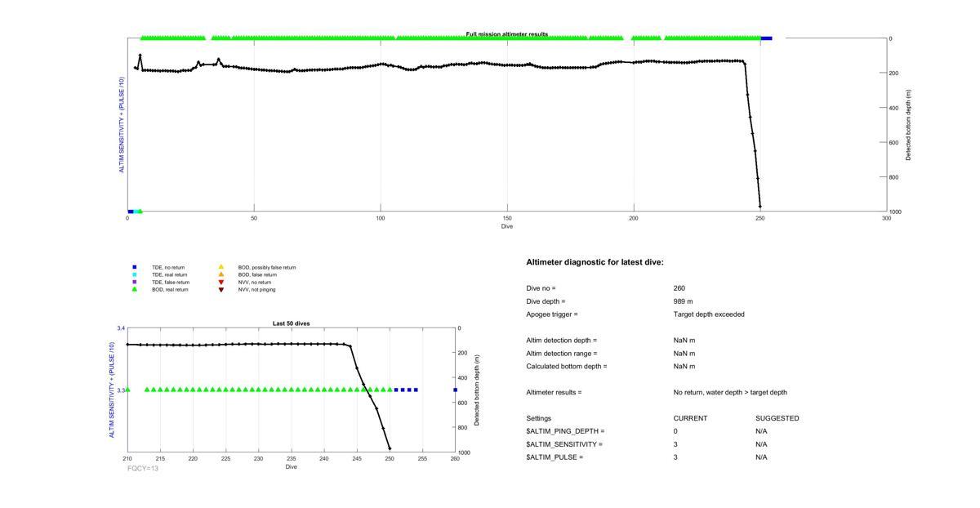Click the 1000 depth tick on top plot's right axis
Viewport: 980px width, 508px height.
pos(897,212)
